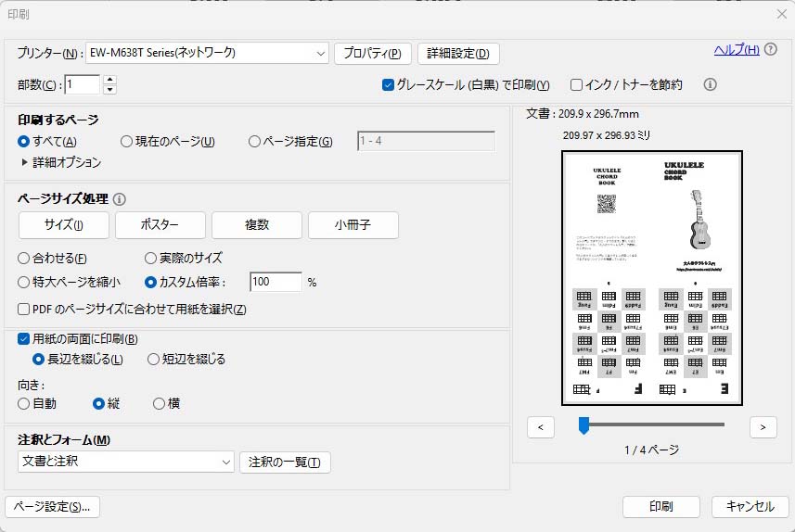The height and width of the screenshot is (532, 795).
Task: Click the page preview slider handle
Action: tap(583, 424)
